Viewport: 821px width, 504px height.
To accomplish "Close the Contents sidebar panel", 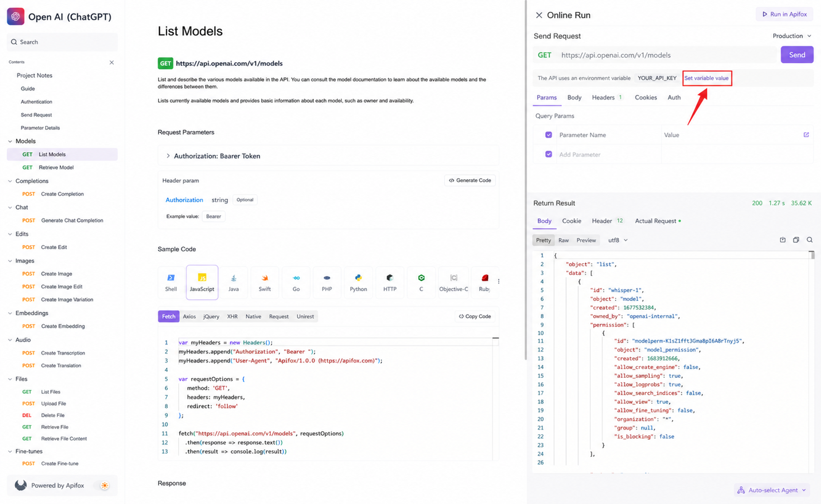I will pyautogui.click(x=112, y=62).
